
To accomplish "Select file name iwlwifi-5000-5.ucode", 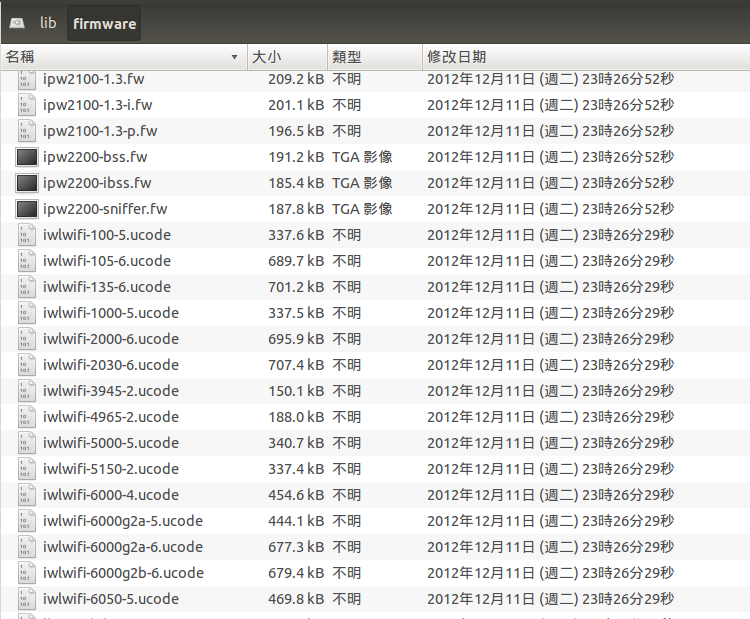I will (x=111, y=442).
